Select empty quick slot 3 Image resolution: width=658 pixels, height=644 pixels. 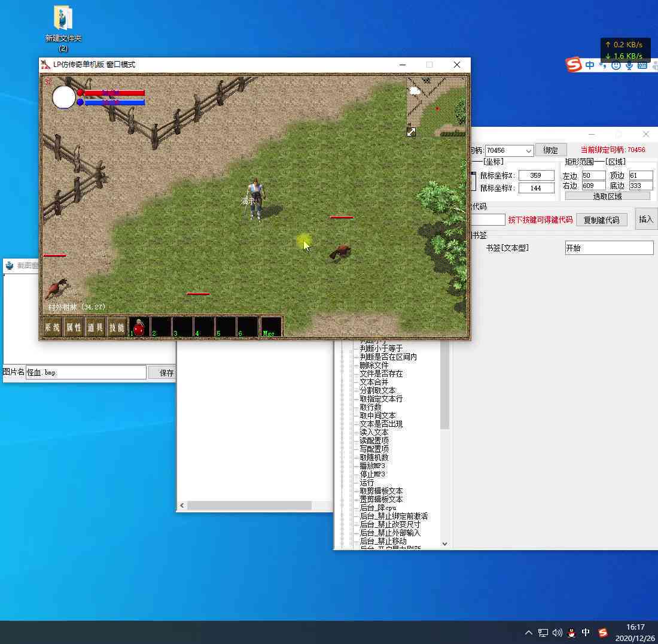pyautogui.click(x=182, y=327)
